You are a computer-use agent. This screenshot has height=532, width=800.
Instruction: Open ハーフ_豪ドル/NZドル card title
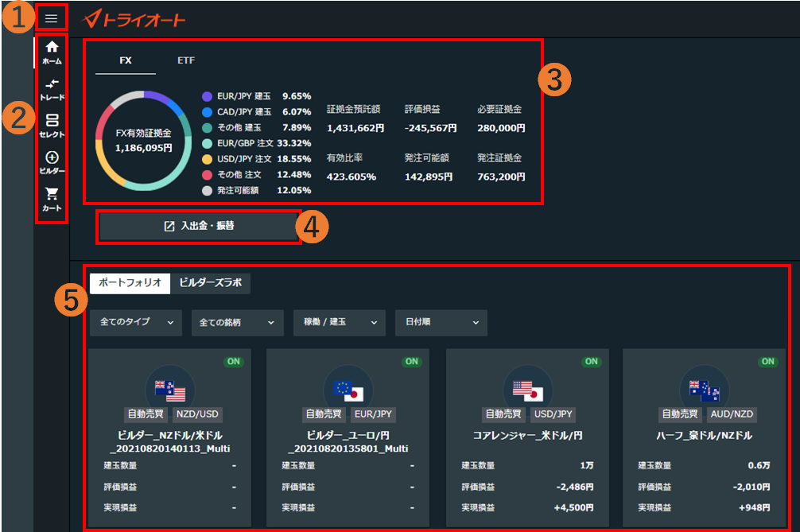(704, 436)
